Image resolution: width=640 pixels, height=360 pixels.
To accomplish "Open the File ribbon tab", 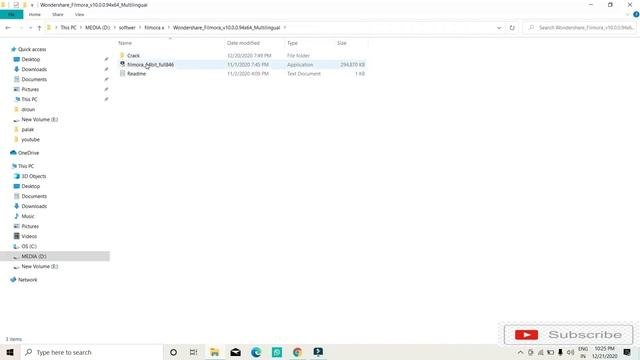I will [x=11, y=15].
